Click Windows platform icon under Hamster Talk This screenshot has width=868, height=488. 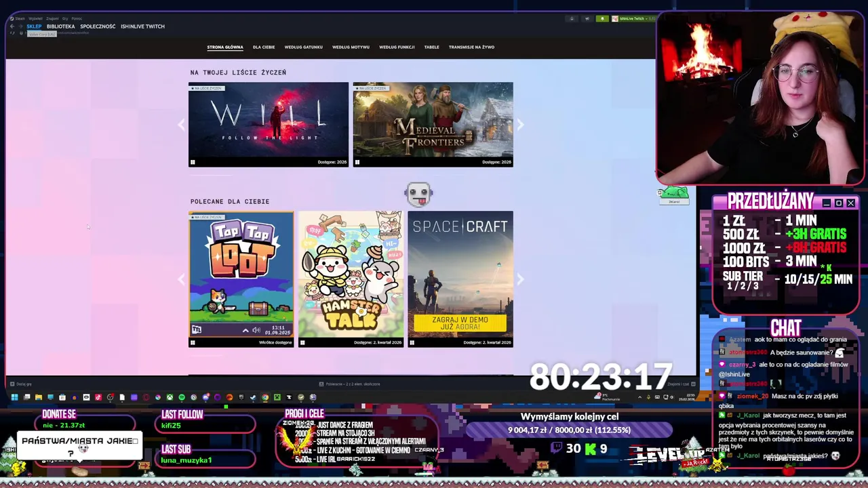pyautogui.click(x=302, y=342)
